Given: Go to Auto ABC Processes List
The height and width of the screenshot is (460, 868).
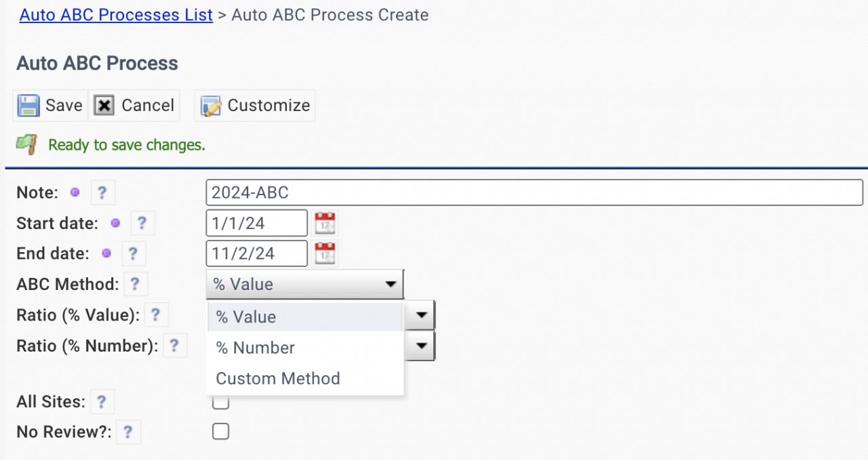Looking at the screenshot, I should (x=116, y=15).
